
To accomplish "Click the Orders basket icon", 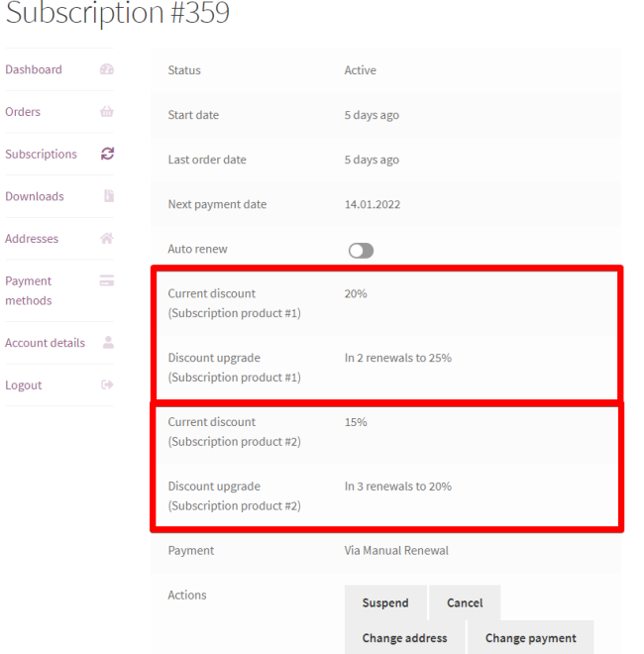I will point(107,112).
